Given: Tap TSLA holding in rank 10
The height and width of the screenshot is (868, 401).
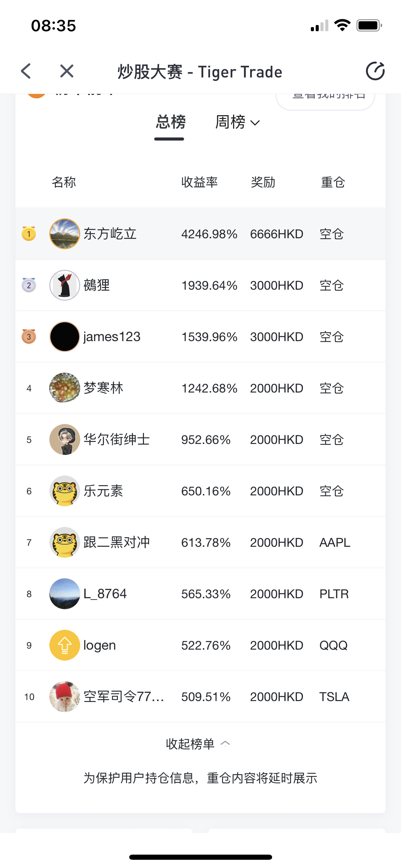Looking at the screenshot, I should pyautogui.click(x=334, y=697).
